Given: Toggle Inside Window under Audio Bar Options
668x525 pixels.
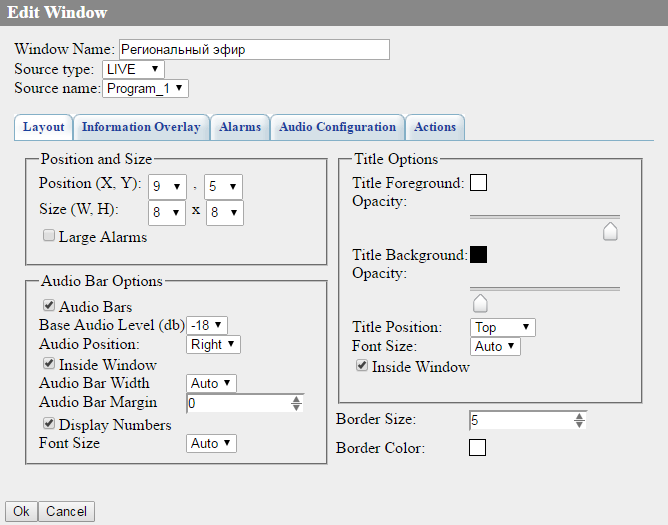Looking at the screenshot, I should (x=49, y=363).
